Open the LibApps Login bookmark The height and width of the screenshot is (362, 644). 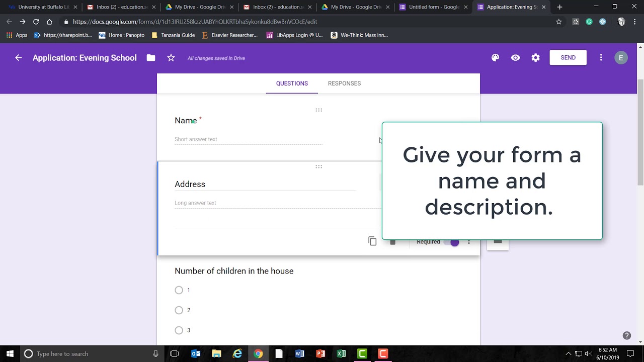tap(294, 35)
